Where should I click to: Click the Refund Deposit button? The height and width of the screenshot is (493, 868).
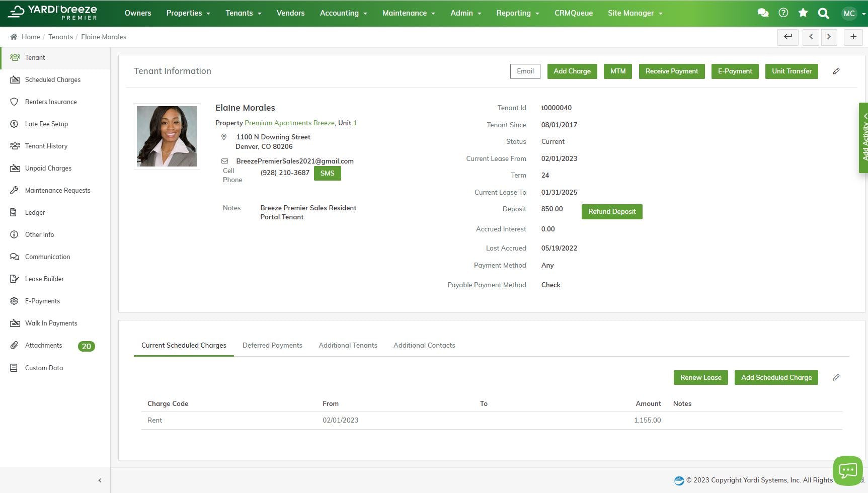click(612, 211)
